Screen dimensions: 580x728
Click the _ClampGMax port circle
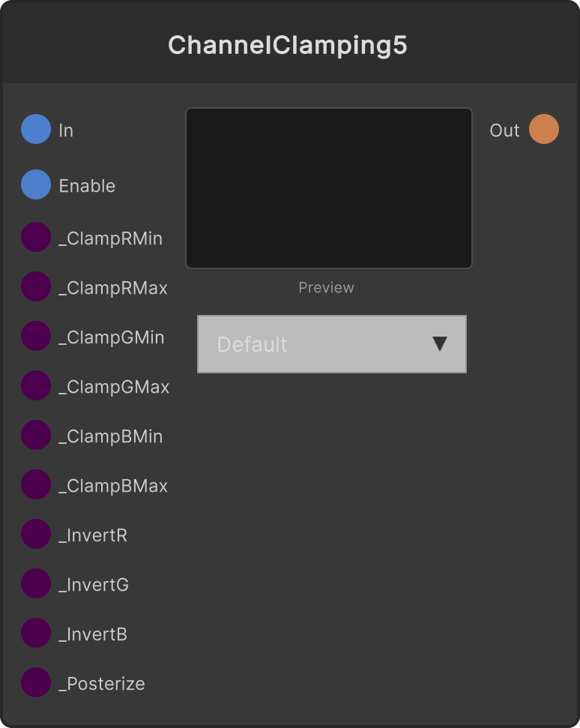(36, 386)
